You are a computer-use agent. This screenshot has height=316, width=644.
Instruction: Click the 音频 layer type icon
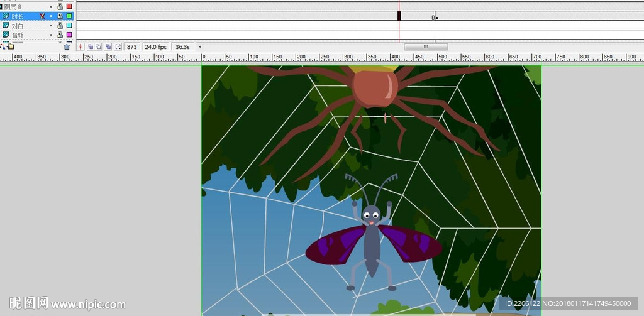click(x=6, y=35)
